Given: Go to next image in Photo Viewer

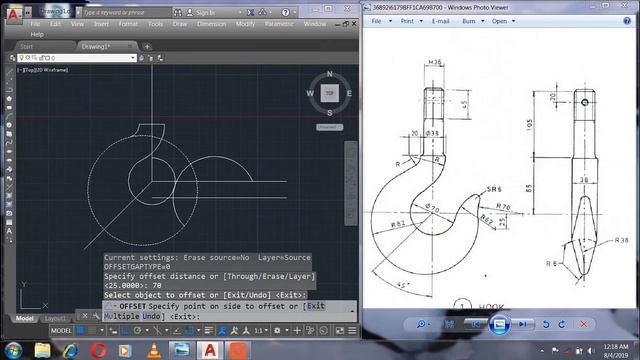Looking at the screenshot, I should 522,324.
